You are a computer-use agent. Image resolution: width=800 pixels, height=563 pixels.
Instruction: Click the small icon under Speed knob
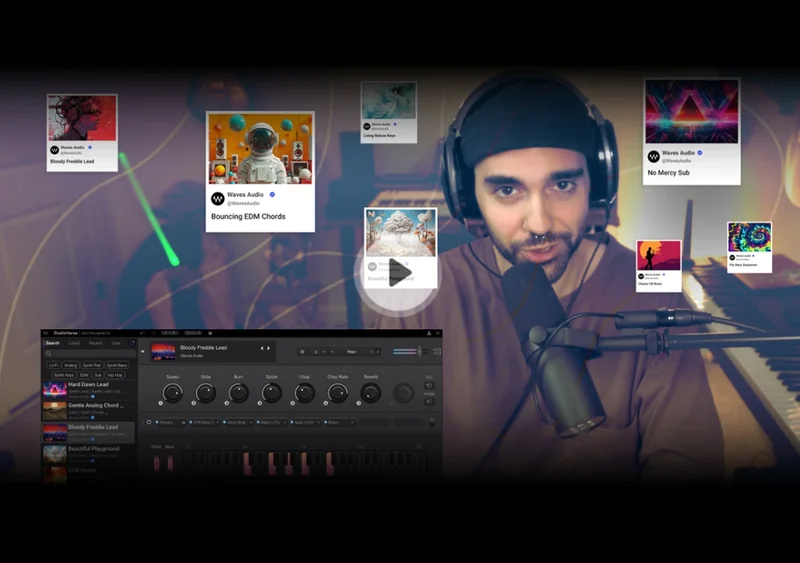click(x=161, y=403)
